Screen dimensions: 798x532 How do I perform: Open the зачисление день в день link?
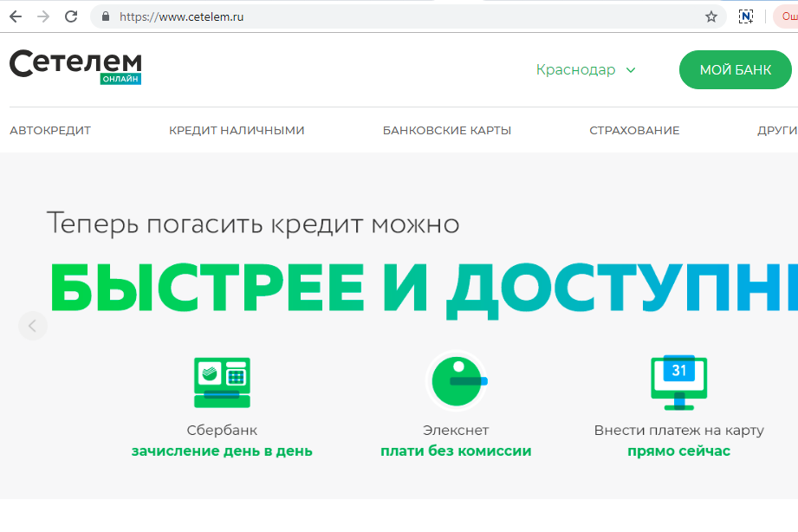[222, 451]
